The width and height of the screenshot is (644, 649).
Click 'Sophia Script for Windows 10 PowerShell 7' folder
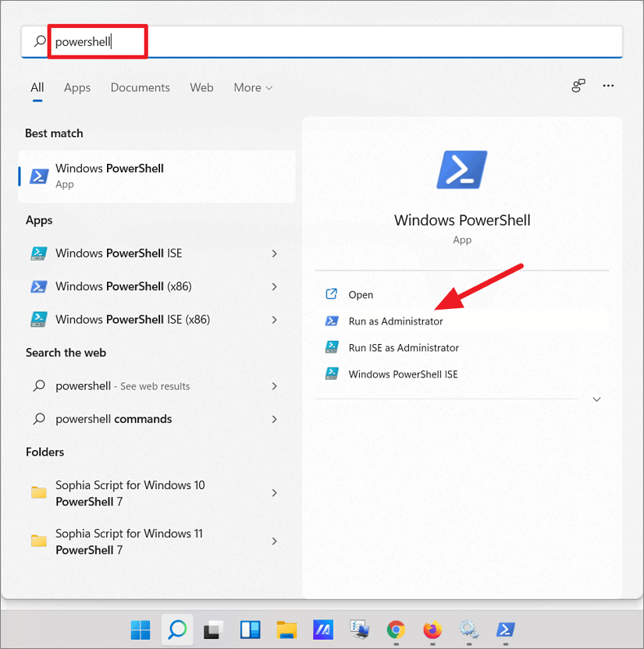(x=130, y=493)
